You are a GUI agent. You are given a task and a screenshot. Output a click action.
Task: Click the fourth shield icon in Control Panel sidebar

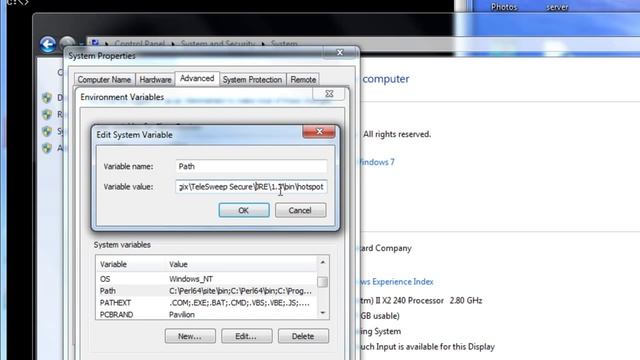click(x=47, y=148)
